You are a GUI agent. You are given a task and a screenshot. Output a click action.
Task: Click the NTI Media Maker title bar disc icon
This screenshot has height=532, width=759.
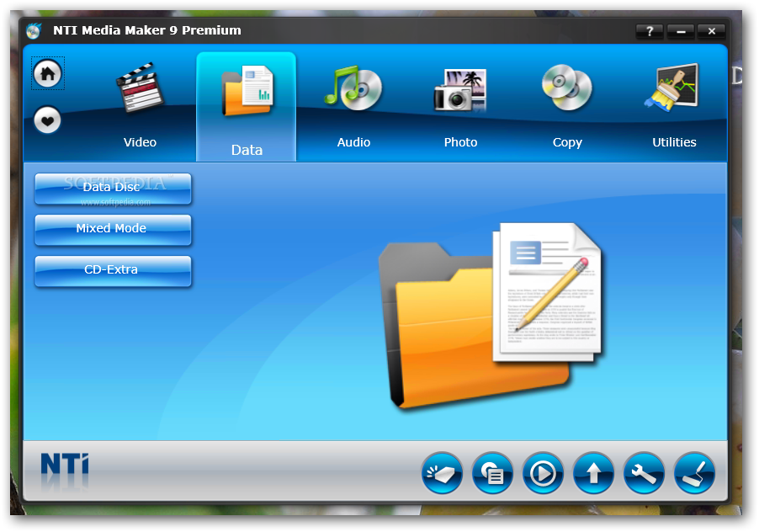(x=34, y=30)
